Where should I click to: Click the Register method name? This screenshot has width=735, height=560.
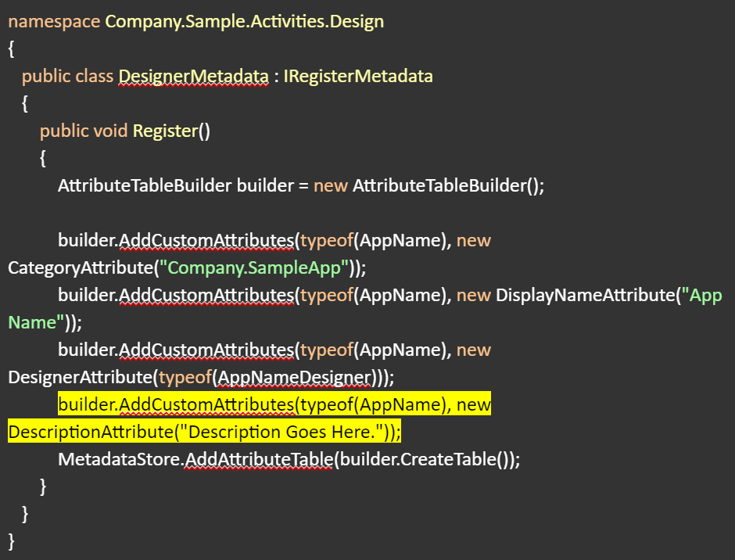coord(165,131)
